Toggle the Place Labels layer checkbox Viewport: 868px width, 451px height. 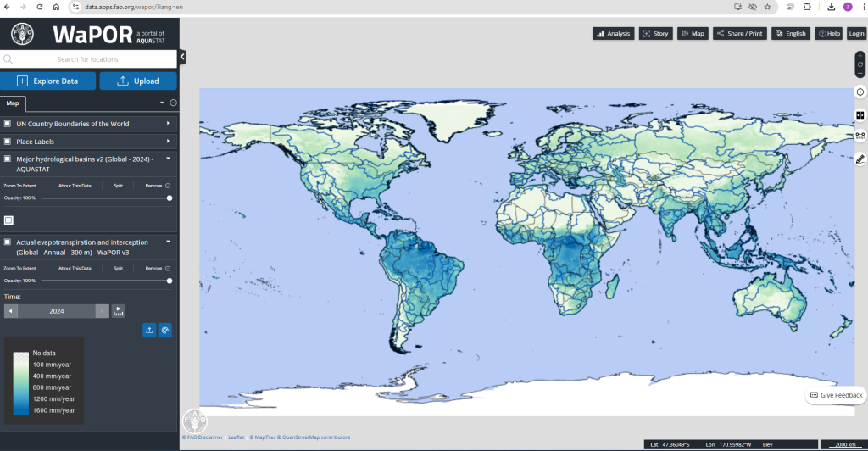(8, 142)
